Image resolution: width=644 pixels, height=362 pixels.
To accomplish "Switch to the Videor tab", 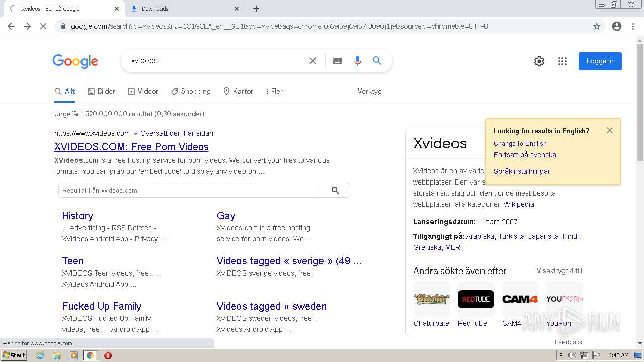I will coord(143,92).
